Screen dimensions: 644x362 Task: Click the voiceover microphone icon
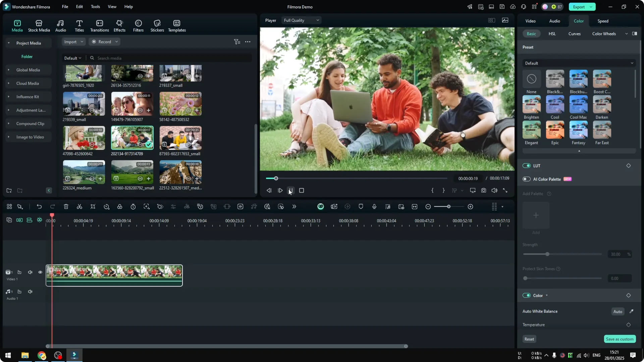374,206
